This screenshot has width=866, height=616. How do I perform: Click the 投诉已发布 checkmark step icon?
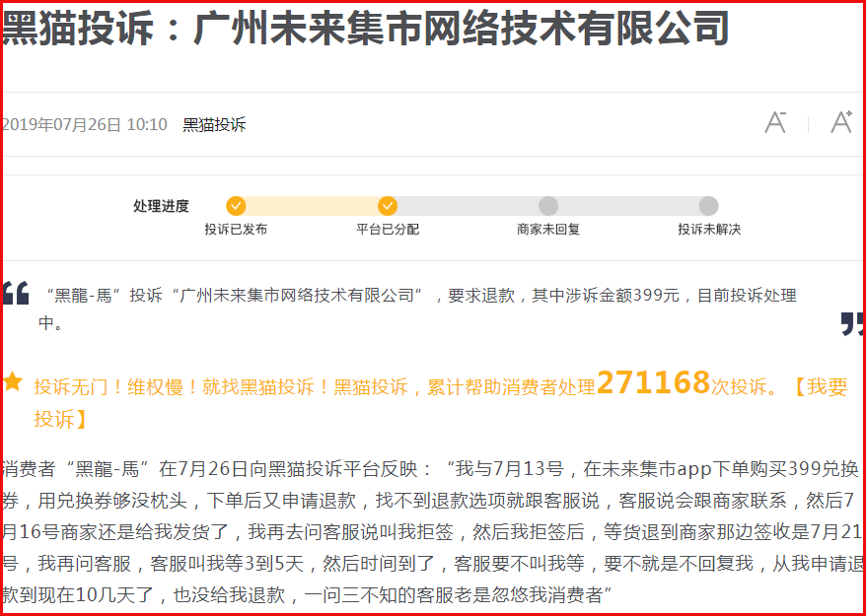pyautogui.click(x=236, y=206)
